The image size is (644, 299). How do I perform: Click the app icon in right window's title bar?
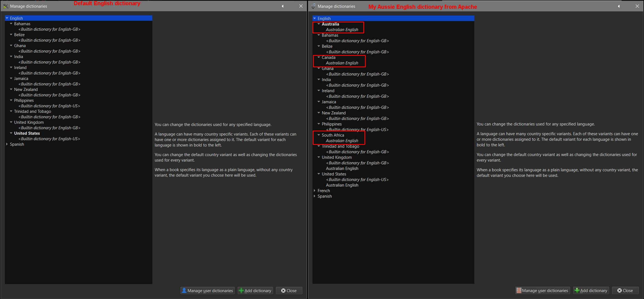[x=313, y=6]
